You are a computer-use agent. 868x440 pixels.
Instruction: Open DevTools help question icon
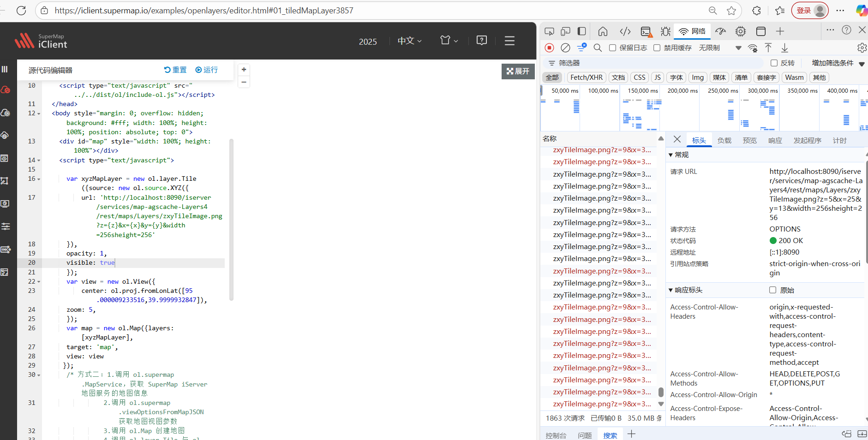pos(846,30)
